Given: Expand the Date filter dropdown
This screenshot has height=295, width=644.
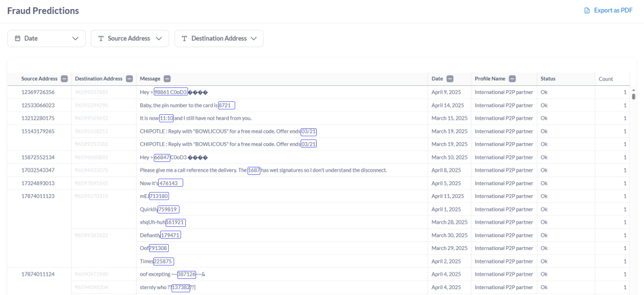Looking at the screenshot, I should click(x=75, y=39).
